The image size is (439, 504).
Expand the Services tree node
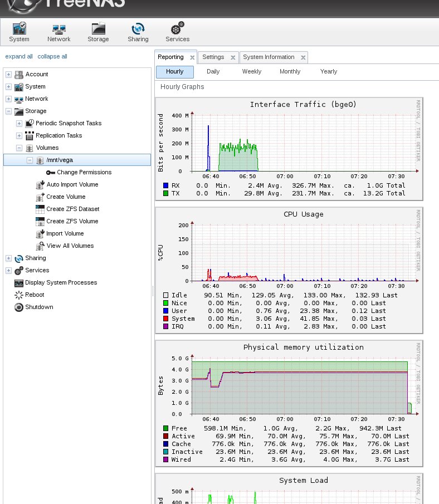(x=9, y=270)
